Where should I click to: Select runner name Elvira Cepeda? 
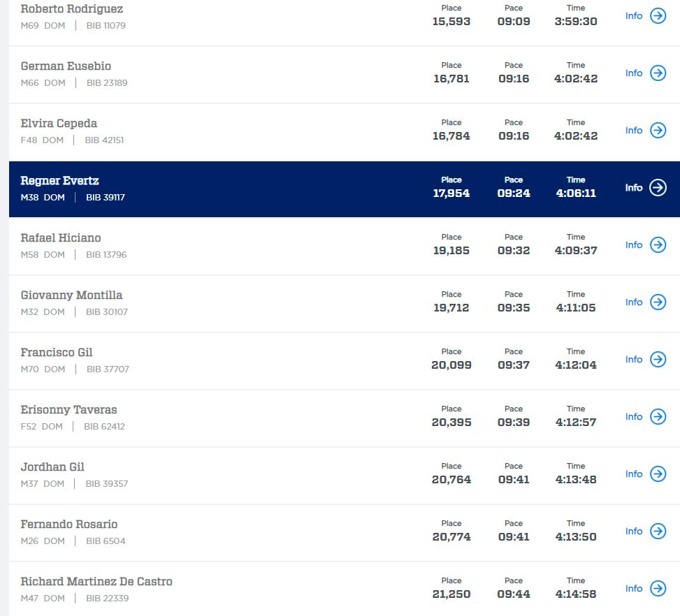click(59, 124)
